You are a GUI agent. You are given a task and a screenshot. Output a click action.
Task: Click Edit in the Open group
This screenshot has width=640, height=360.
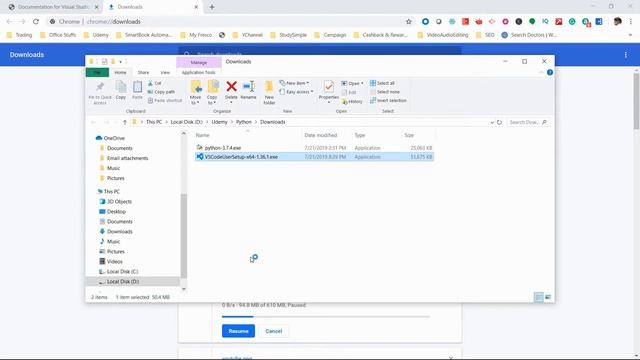(349, 93)
